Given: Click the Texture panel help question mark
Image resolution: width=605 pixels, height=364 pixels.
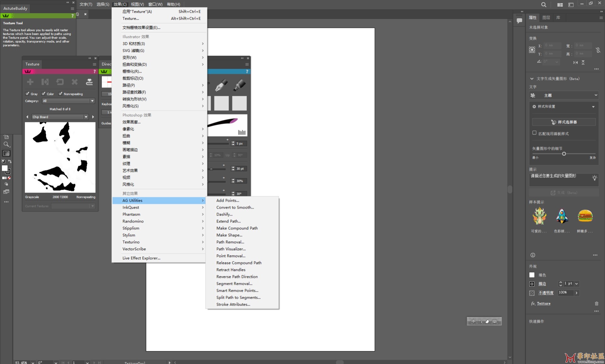Looking at the screenshot, I should (x=94, y=72).
